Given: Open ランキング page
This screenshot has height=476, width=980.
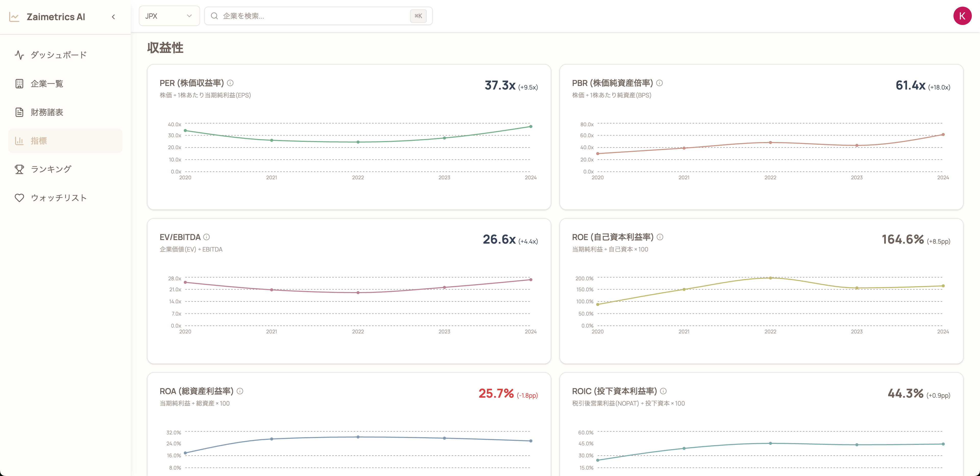Looking at the screenshot, I should 51,169.
